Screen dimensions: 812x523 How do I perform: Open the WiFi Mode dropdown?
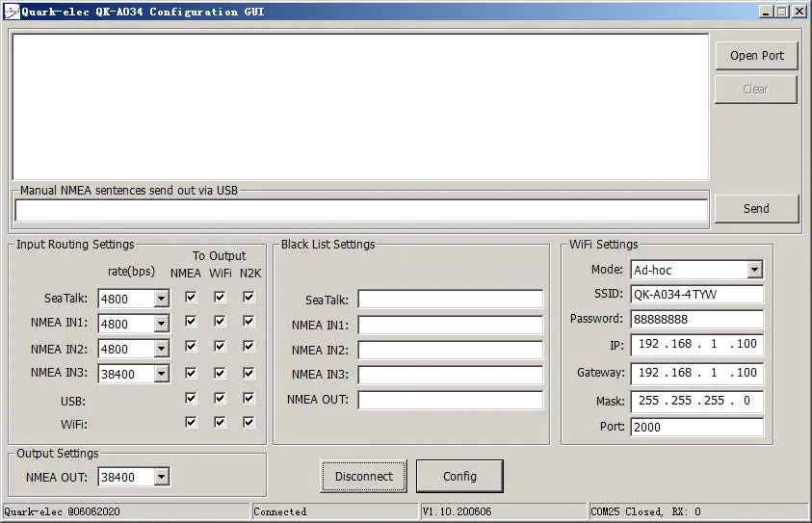[754, 271]
